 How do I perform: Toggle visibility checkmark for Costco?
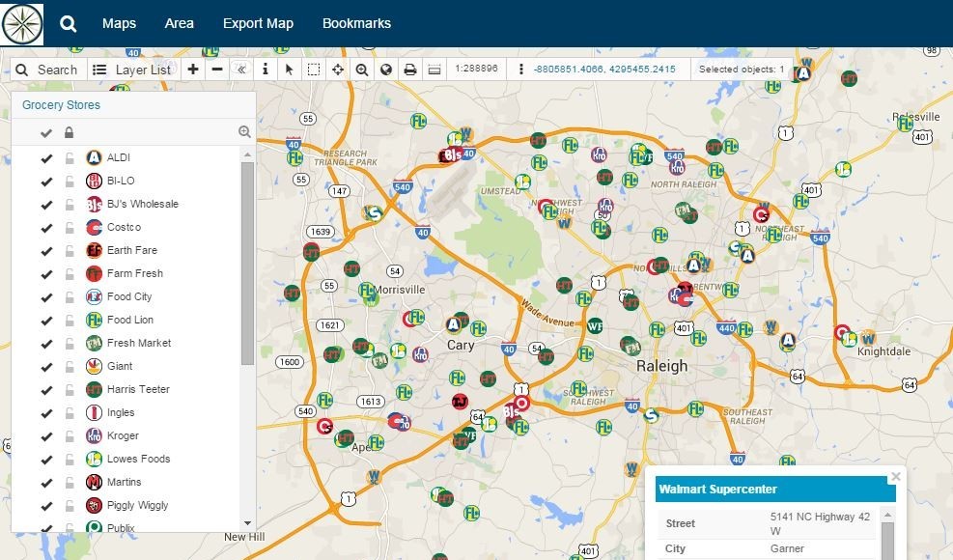coord(46,228)
